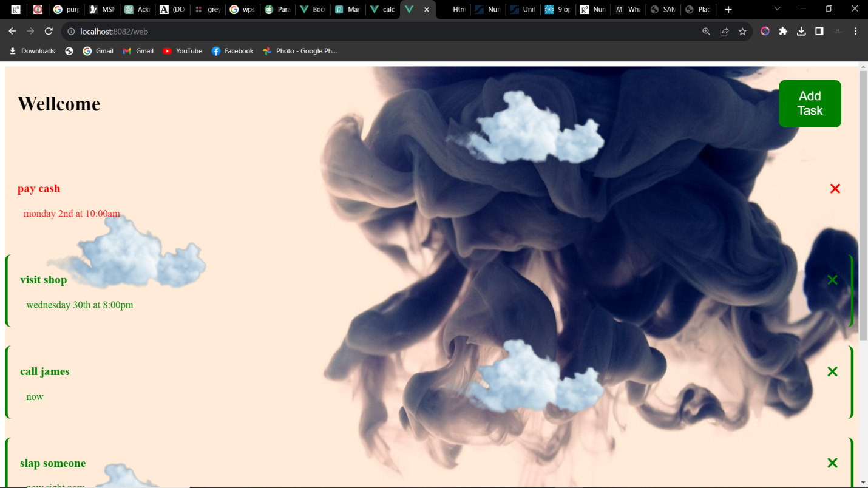868x488 pixels.
Task: Delete the 'call james' task
Action: pos(832,371)
